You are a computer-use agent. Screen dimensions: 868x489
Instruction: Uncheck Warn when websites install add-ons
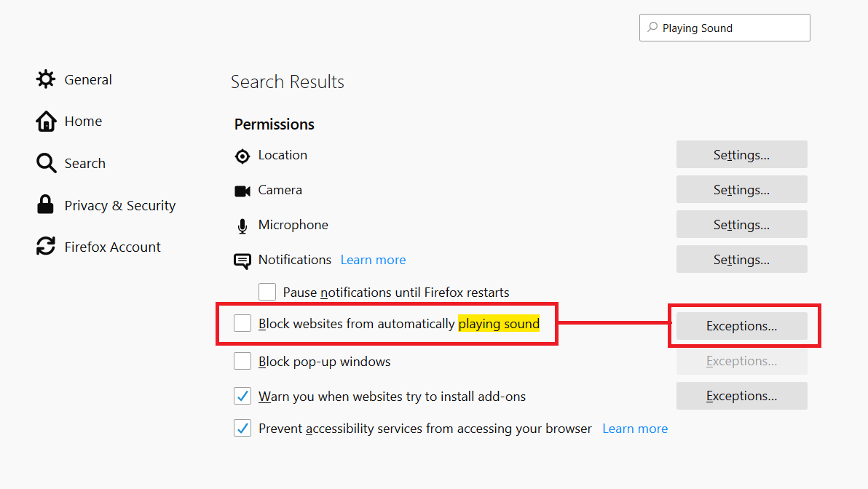242,397
